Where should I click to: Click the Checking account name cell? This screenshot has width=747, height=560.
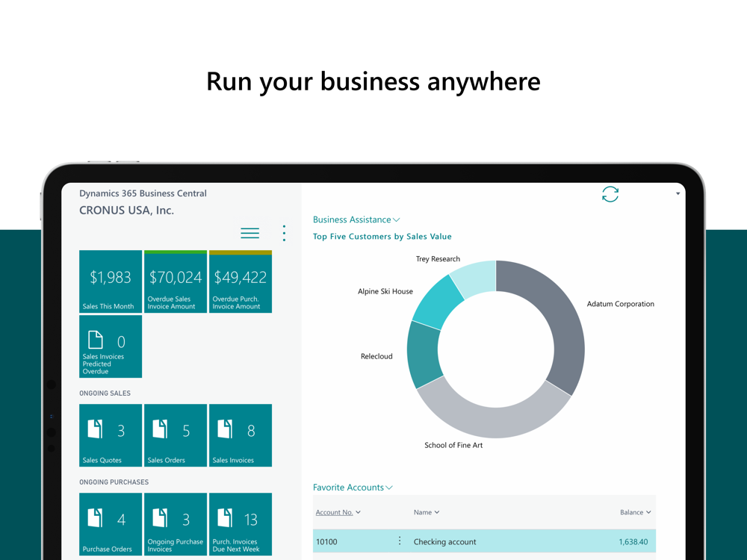click(x=444, y=542)
